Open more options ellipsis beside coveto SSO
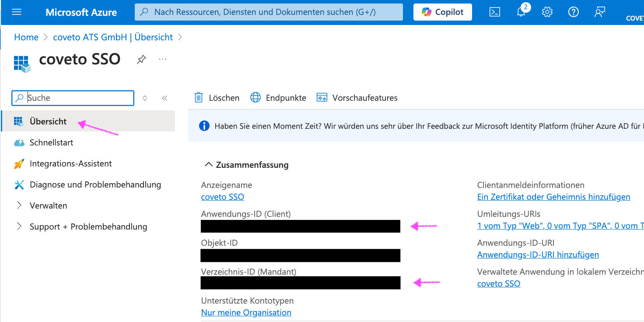644x322 pixels. click(163, 59)
